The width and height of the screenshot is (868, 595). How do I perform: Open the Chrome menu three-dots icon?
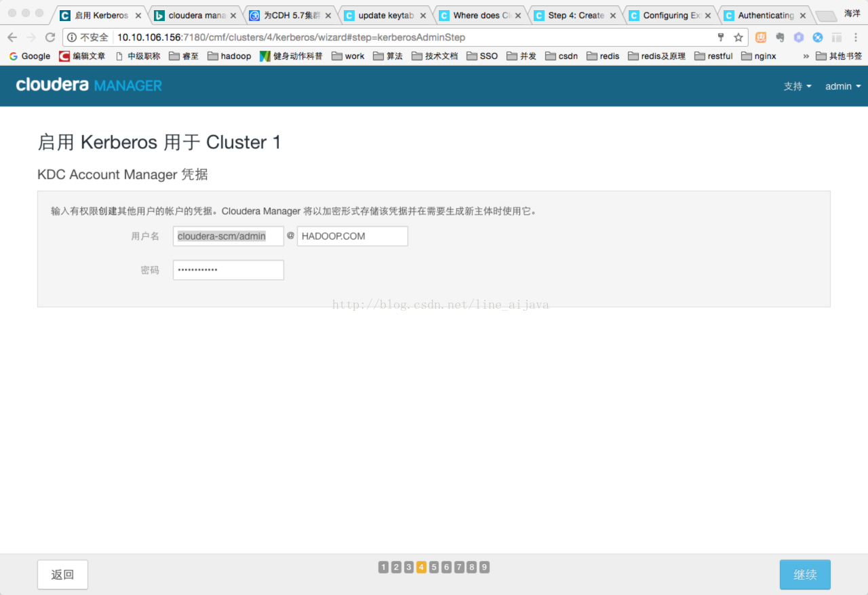(x=856, y=37)
